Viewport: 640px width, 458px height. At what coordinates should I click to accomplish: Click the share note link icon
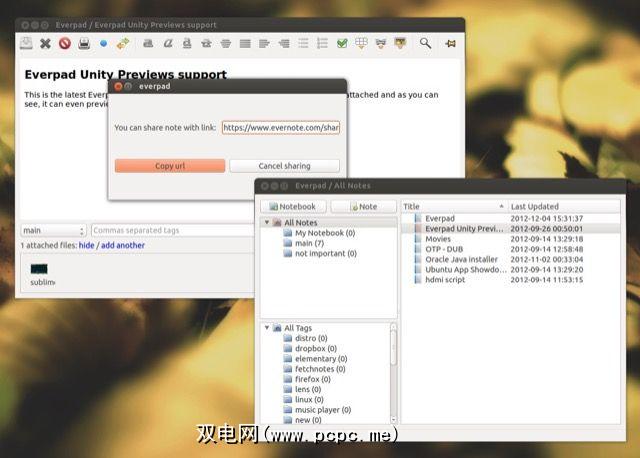123,43
